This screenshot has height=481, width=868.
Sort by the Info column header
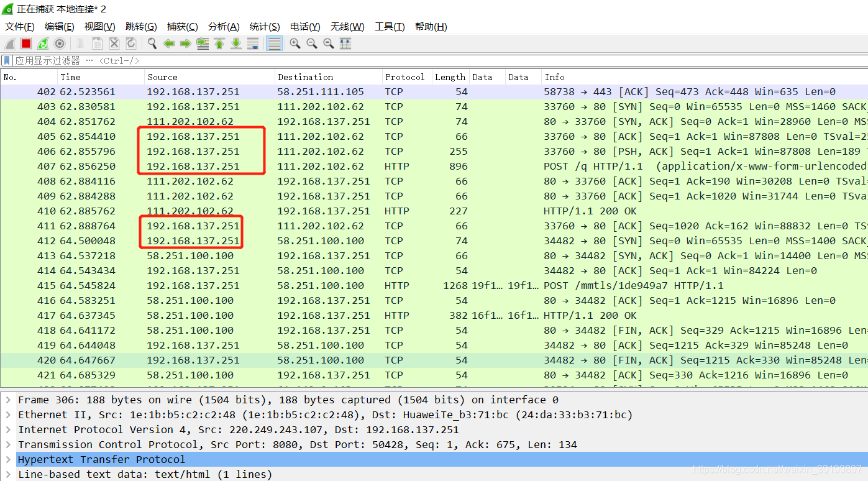point(705,77)
